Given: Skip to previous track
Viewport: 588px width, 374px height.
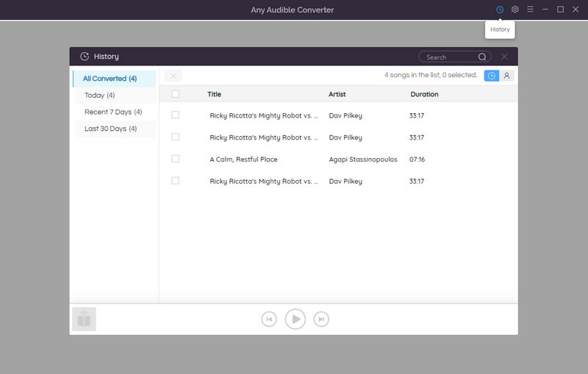Looking at the screenshot, I should coord(269,320).
